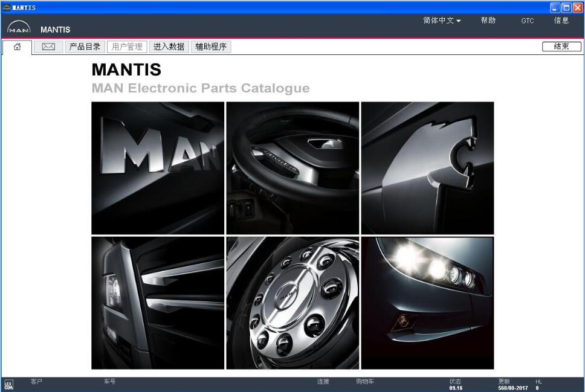
Task: Switch to the 产品目录 tab
Action: point(85,46)
